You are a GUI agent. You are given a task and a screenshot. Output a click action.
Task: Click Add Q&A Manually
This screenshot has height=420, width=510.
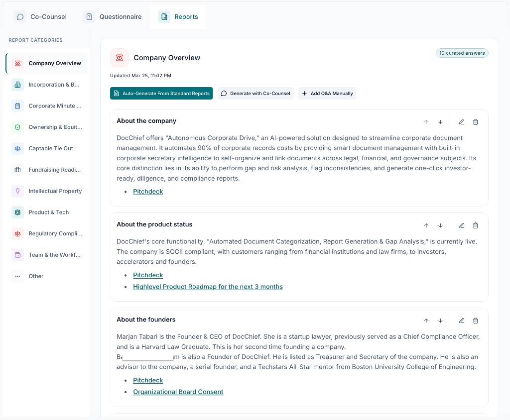(x=327, y=93)
